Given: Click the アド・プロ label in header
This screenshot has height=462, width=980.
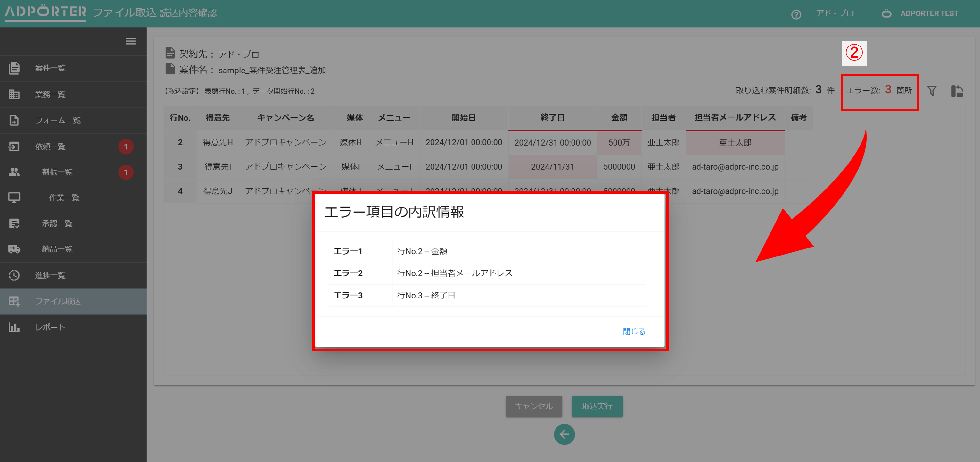Looking at the screenshot, I should coord(835,13).
